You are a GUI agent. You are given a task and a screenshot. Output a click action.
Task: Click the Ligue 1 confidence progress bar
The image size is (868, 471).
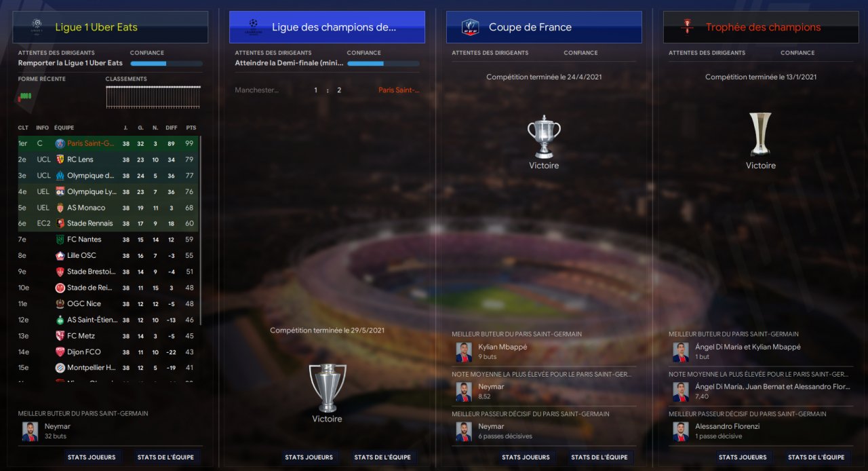click(x=166, y=64)
